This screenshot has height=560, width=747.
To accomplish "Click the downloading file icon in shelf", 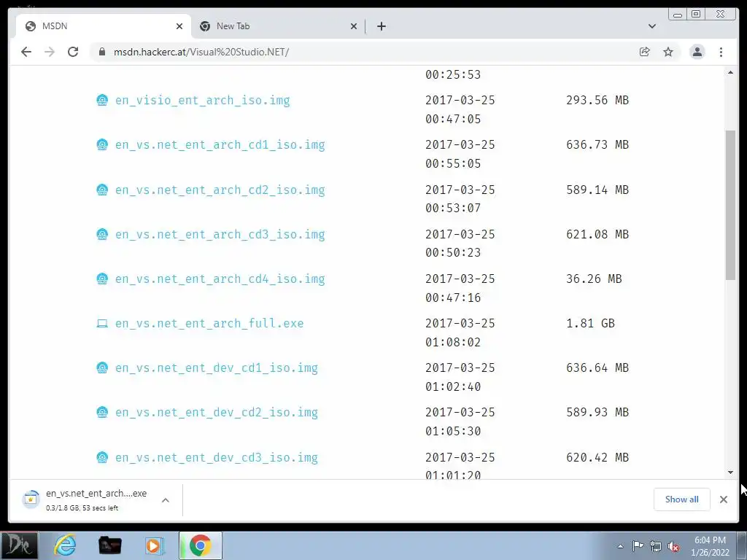I will click(31, 499).
